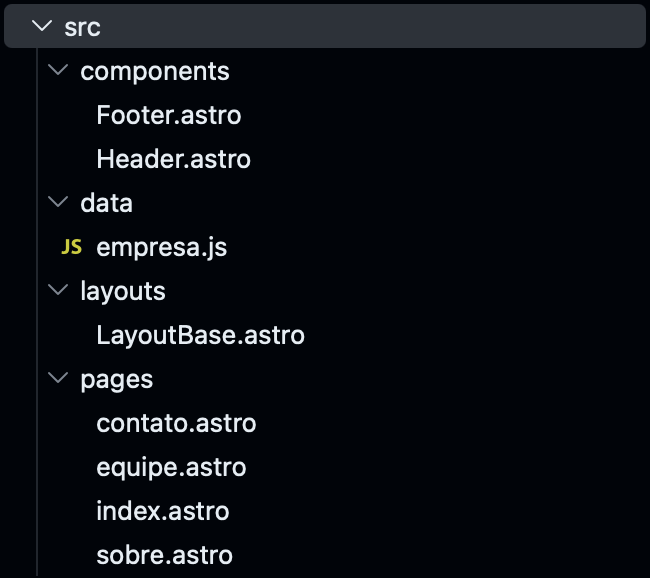Collapse the src folder chevron
The height and width of the screenshot is (578, 650).
[42, 27]
